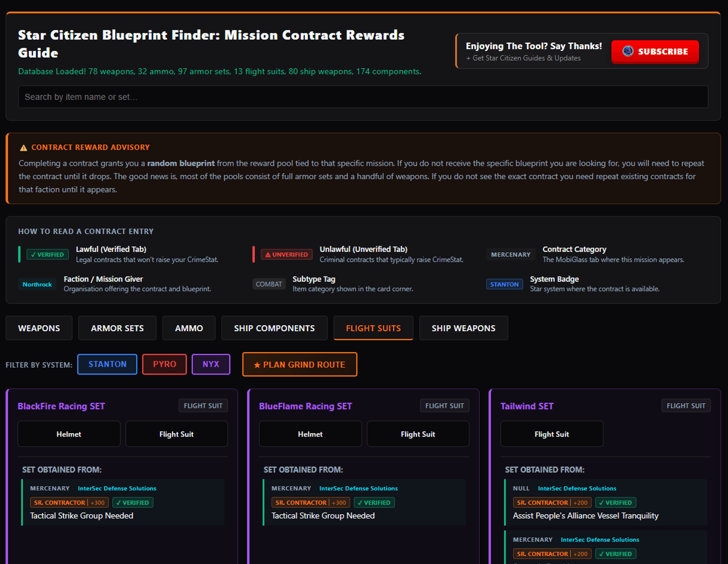The image size is (728, 564).
Task: Select the FLIGHT SUITS tab
Action: pyautogui.click(x=373, y=328)
